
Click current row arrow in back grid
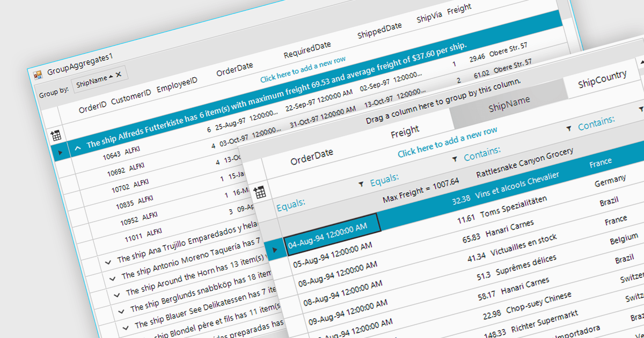[60, 152]
